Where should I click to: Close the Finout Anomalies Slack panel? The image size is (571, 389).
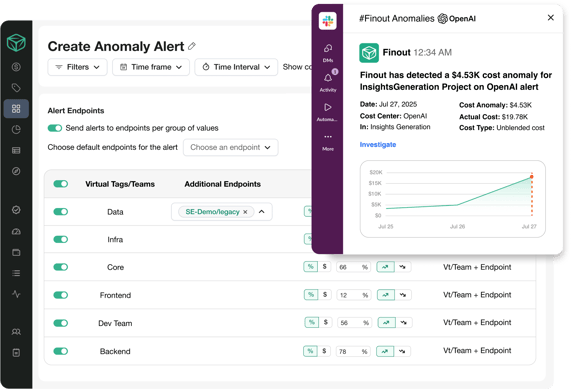(551, 17)
